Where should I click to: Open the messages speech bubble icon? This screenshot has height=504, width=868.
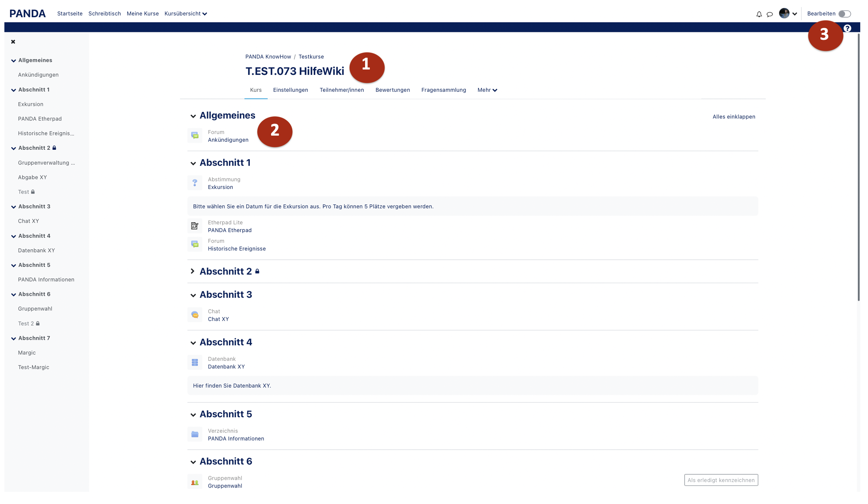tap(770, 14)
